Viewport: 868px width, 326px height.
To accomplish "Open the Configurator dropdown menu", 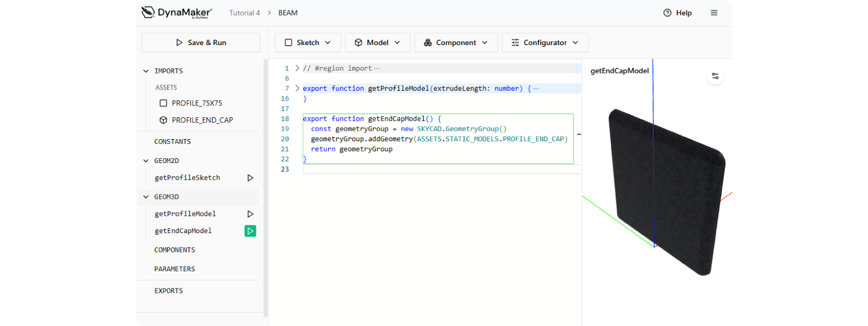I will pyautogui.click(x=545, y=42).
